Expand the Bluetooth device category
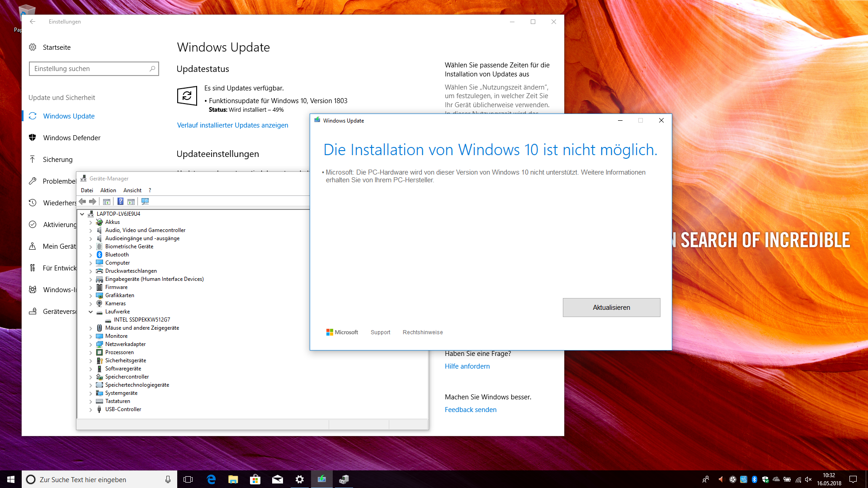This screenshot has height=488, width=868. 90,255
